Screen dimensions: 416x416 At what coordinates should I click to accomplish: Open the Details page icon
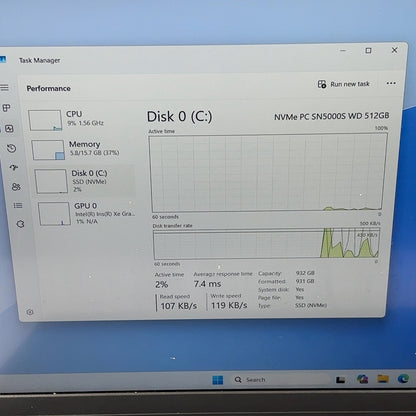[x=18, y=205]
